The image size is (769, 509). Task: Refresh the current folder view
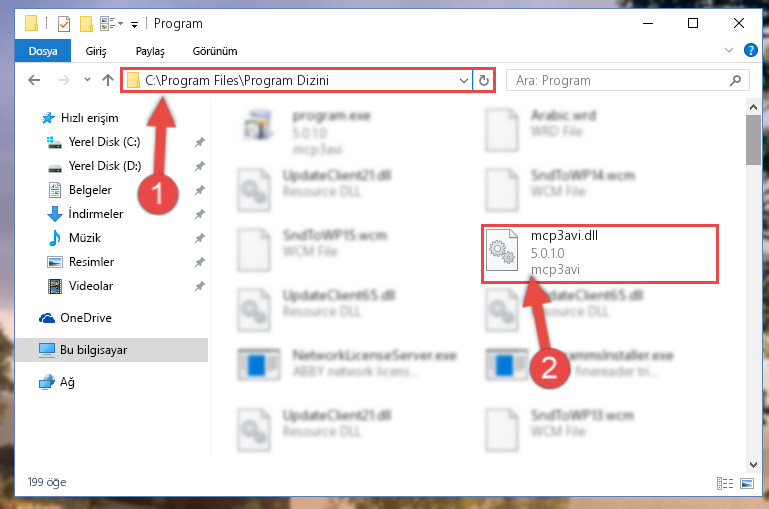484,80
